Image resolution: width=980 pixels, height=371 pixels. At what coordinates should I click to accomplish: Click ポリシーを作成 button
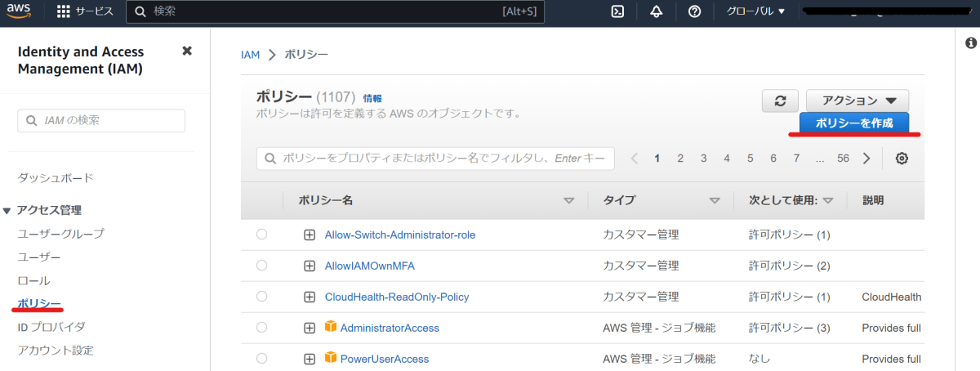point(854,123)
